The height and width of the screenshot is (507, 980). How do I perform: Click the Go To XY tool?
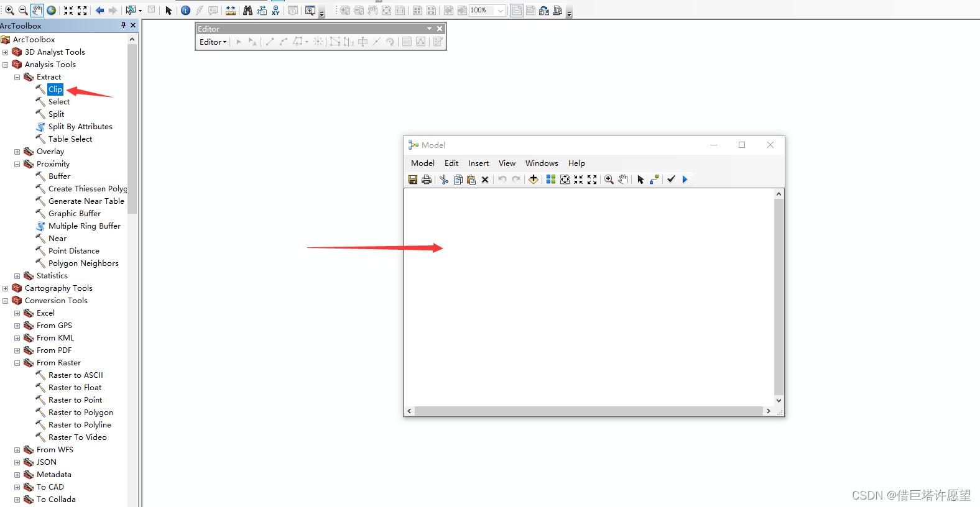275,11
